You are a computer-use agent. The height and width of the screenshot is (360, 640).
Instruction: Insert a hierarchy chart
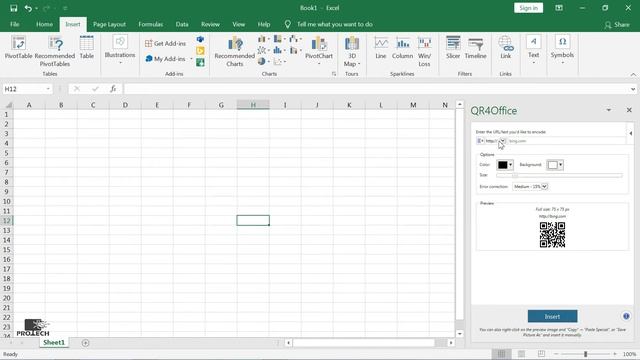point(279,39)
